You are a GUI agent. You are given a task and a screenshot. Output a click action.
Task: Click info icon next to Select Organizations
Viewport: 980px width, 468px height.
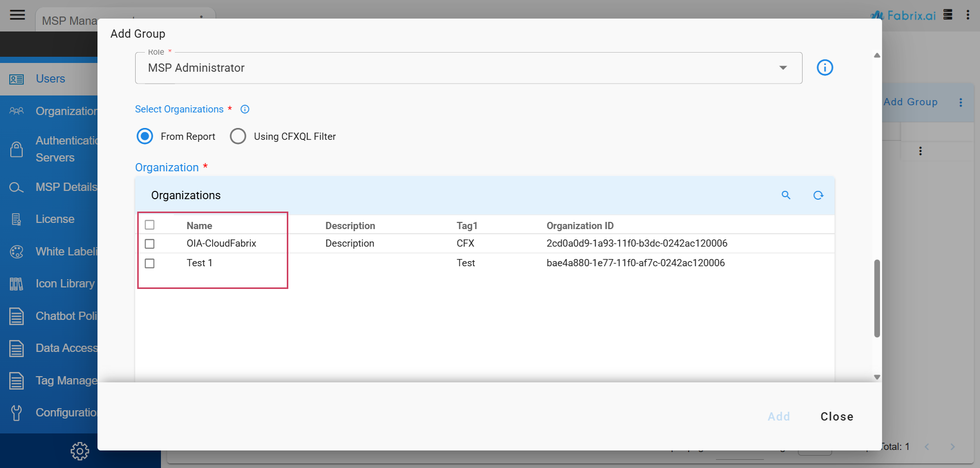245,109
